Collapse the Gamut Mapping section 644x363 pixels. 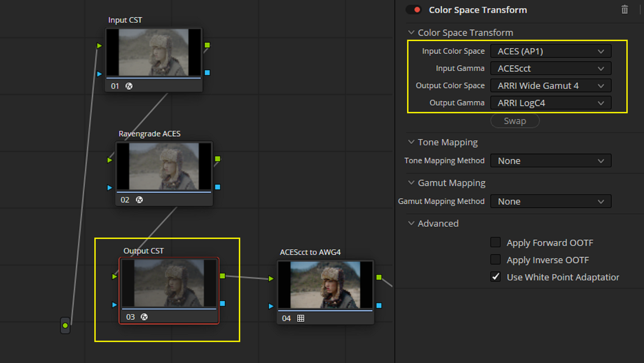click(x=412, y=183)
